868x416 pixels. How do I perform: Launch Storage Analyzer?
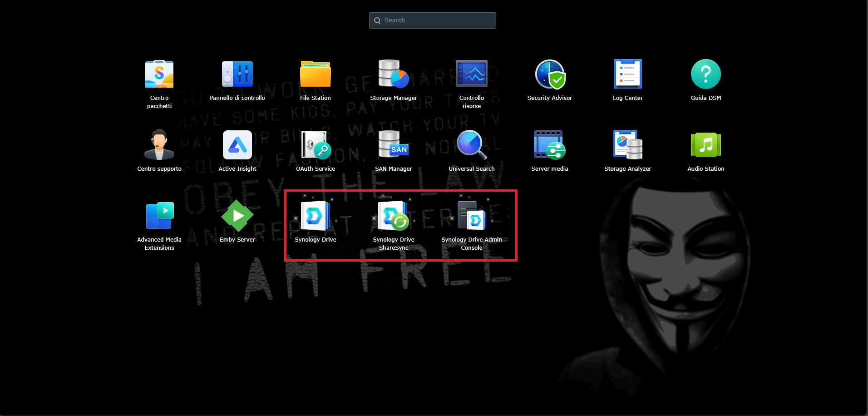tap(628, 145)
